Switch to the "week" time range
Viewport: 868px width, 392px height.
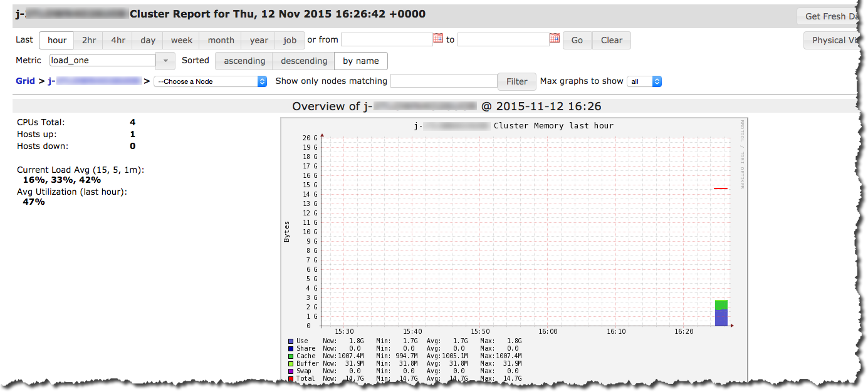point(181,39)
